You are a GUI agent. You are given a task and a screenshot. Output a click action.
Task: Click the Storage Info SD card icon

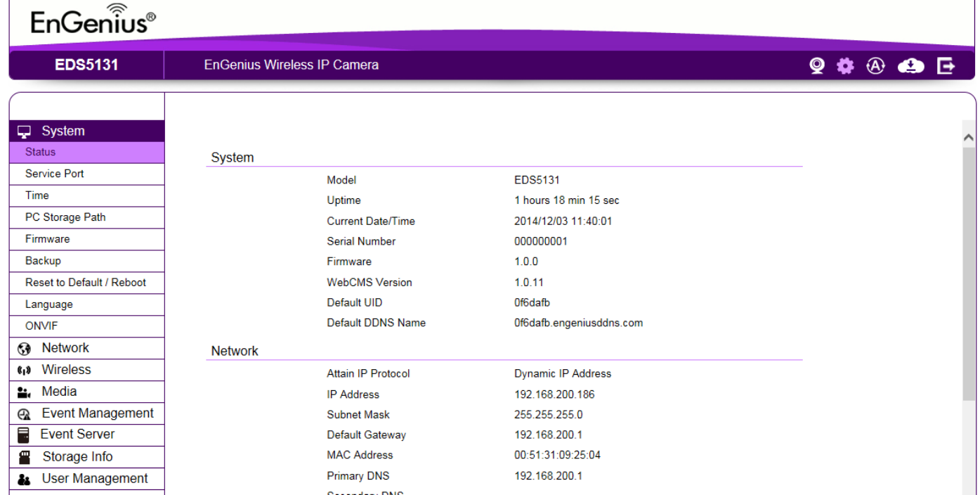[x=25, y=458]
